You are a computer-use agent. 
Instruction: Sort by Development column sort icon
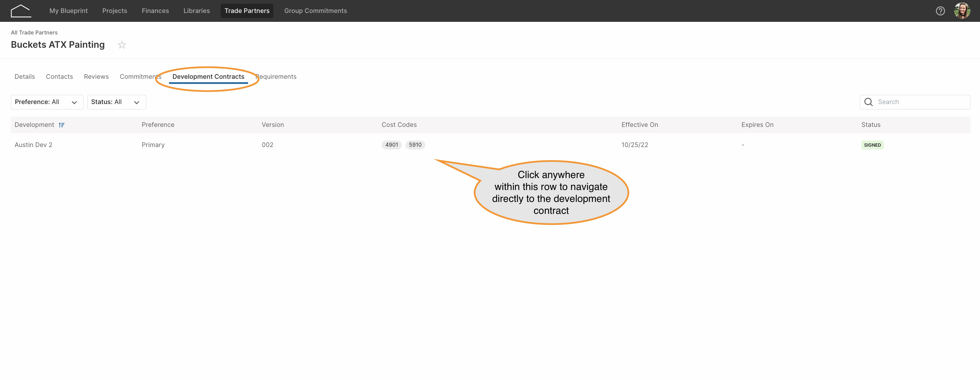(62, 125)
